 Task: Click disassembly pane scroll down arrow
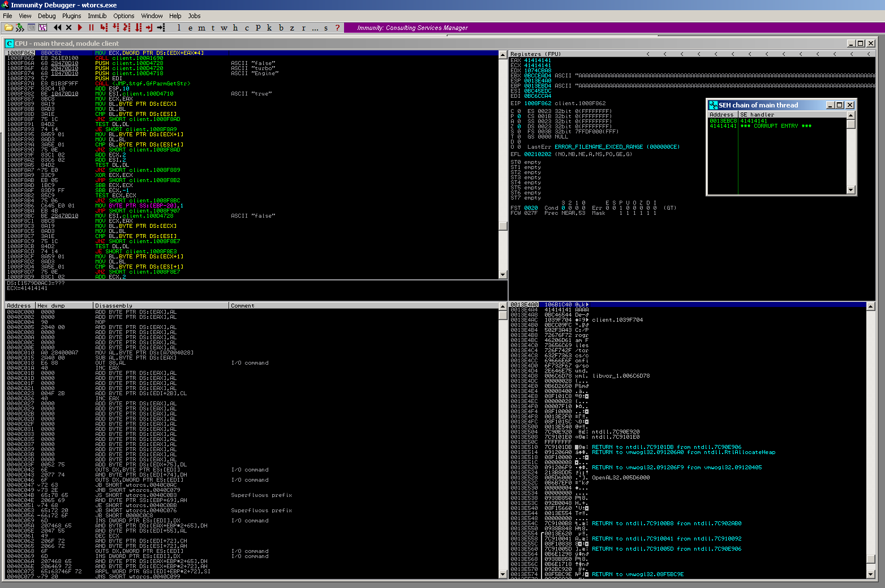pos(502,275)
